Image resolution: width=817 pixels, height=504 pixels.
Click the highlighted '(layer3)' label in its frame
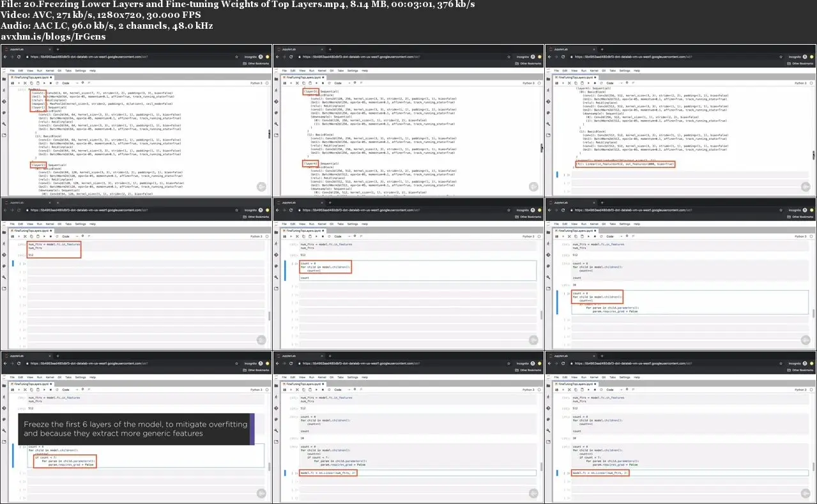click(x=310, y=91)
